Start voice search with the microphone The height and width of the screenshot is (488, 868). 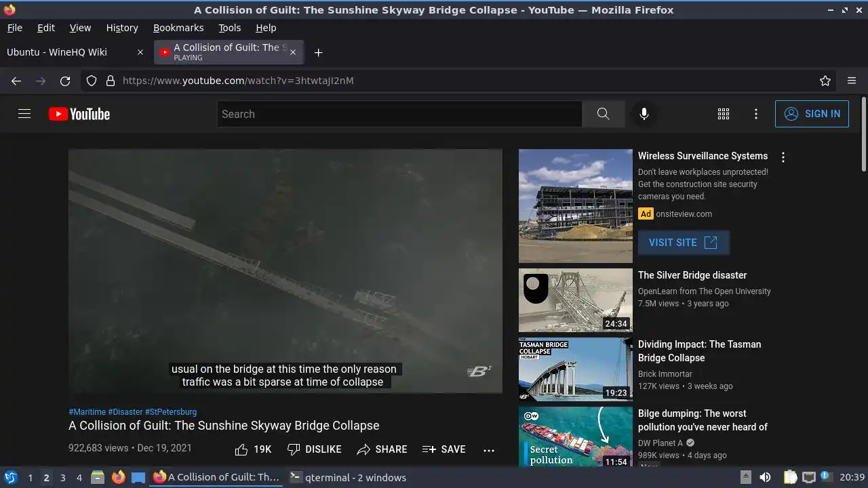644,114
